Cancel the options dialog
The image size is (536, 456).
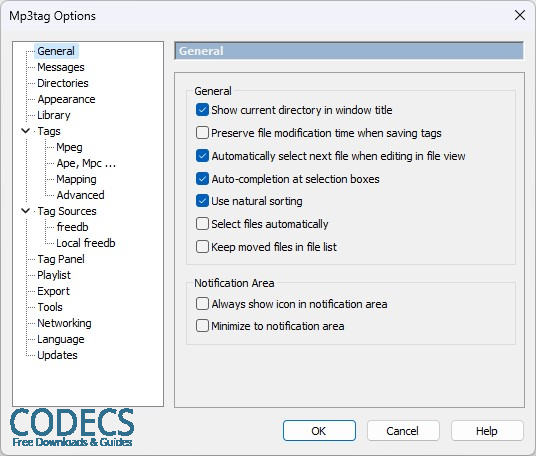403,431
